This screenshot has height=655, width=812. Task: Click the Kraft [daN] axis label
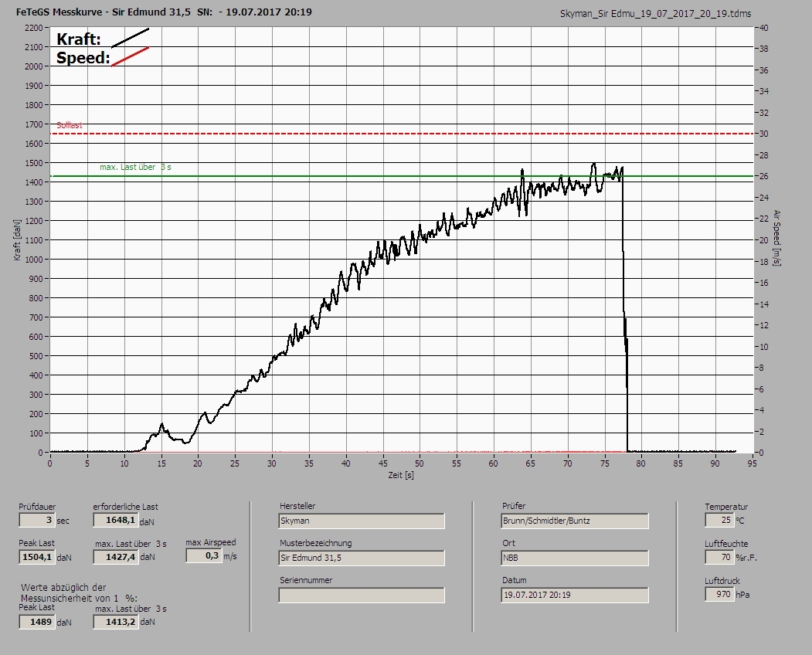17,239
